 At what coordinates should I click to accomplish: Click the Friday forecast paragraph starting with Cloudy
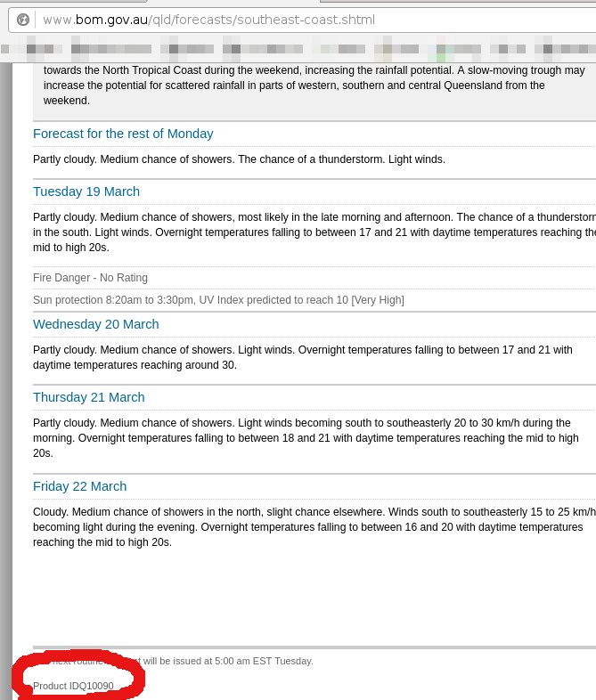314,527
